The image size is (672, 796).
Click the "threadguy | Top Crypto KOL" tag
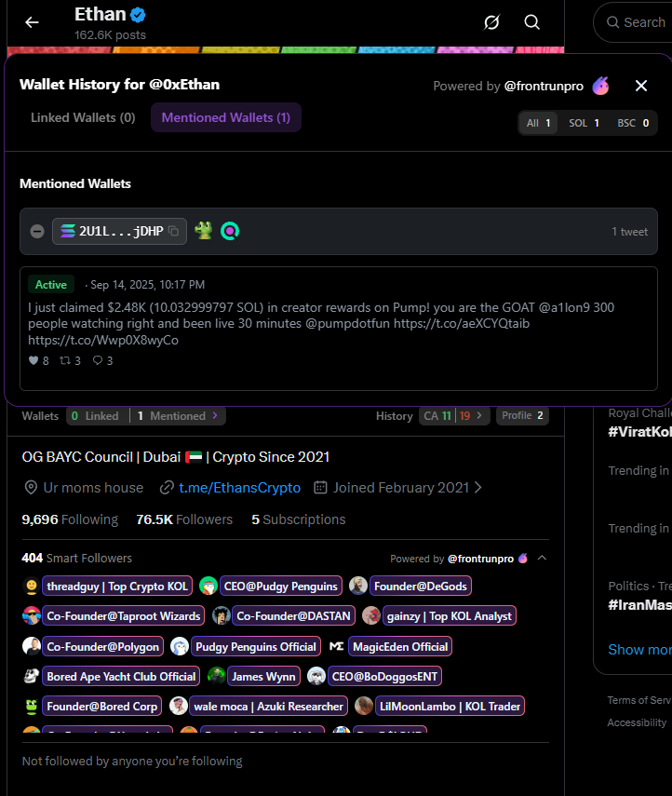point(117,587)
